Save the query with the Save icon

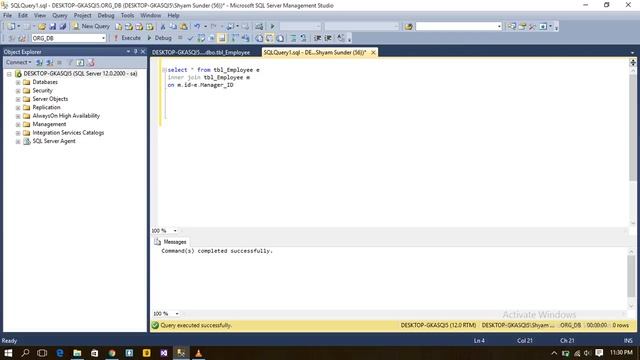pyautogui.click(x=53, y=27)
